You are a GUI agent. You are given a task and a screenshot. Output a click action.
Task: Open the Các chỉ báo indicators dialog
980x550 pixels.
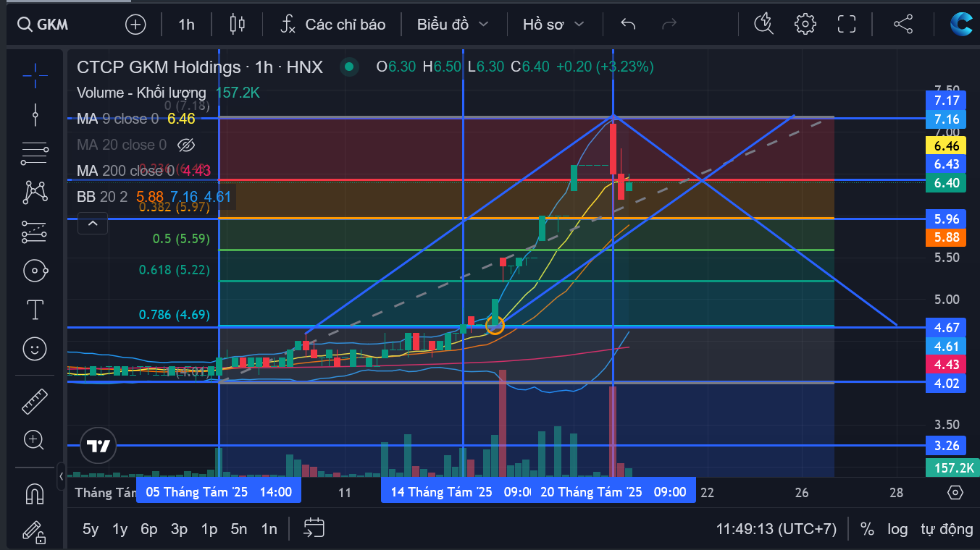[333, 25]
